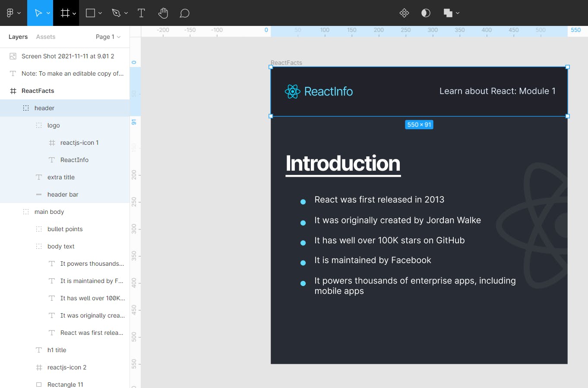This screenshot has width=588, height=388.
Task: Open Frame tool options dropdown arrow
Action: (x=74, y=13)
